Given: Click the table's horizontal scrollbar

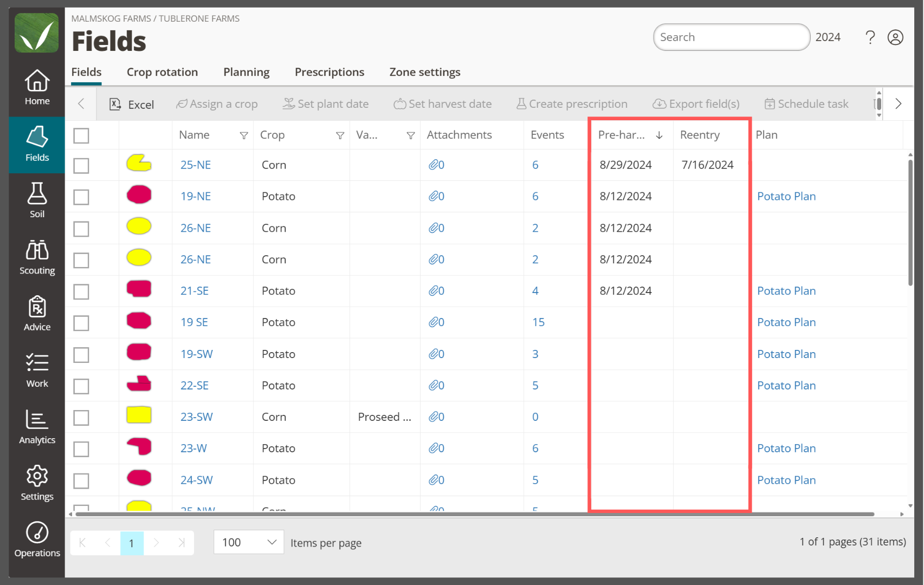Looking at the screenshot, I should click(x=475, y=514).
